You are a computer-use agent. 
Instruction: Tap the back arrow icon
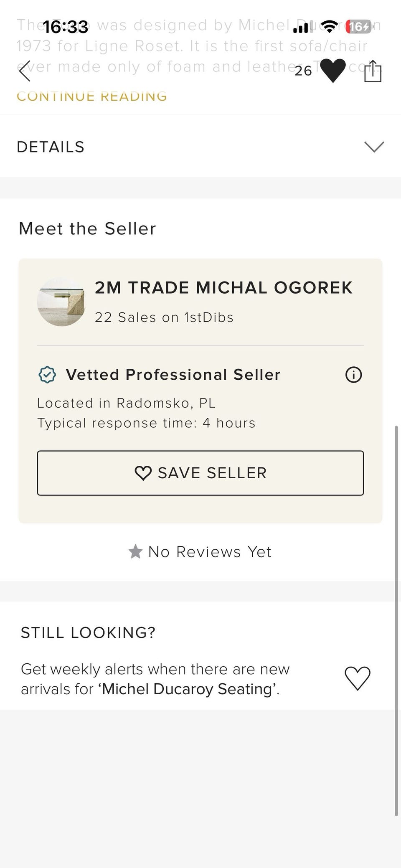coord(25,71)
